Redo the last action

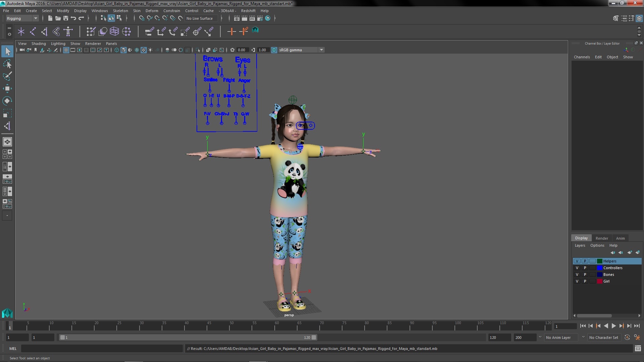point(81,18)
